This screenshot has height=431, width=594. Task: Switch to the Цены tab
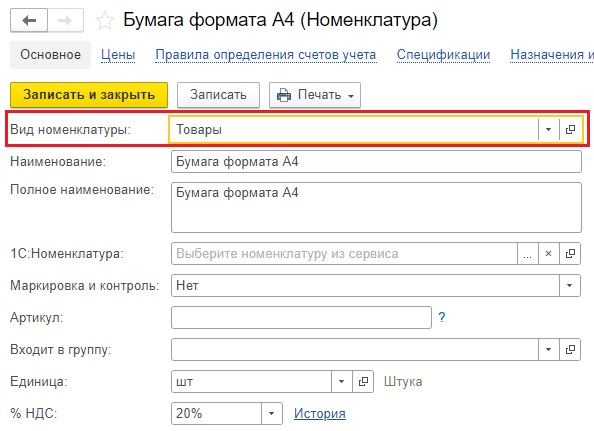click(118, 55)
